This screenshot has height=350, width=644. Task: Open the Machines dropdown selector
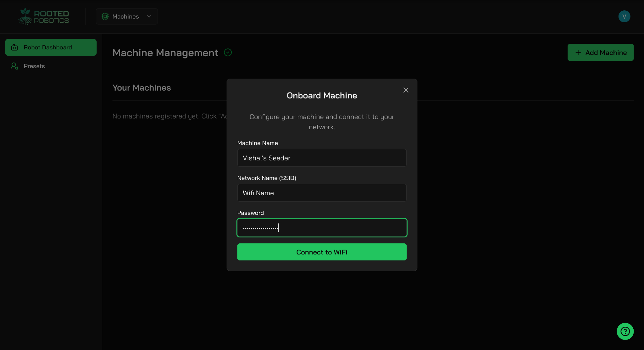tap(127, 16)
